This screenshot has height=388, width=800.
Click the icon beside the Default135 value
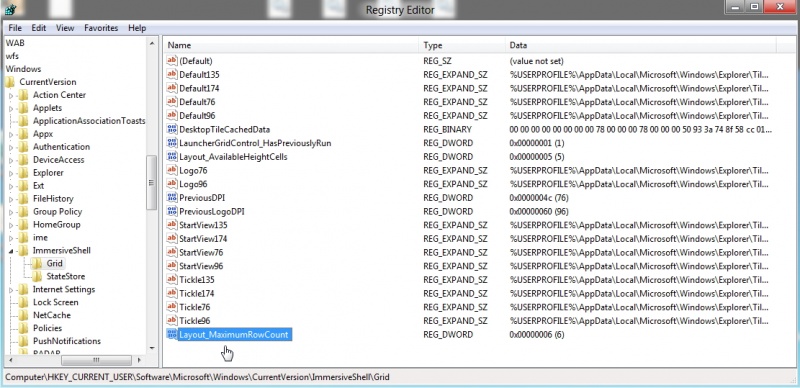pos(171,75)
